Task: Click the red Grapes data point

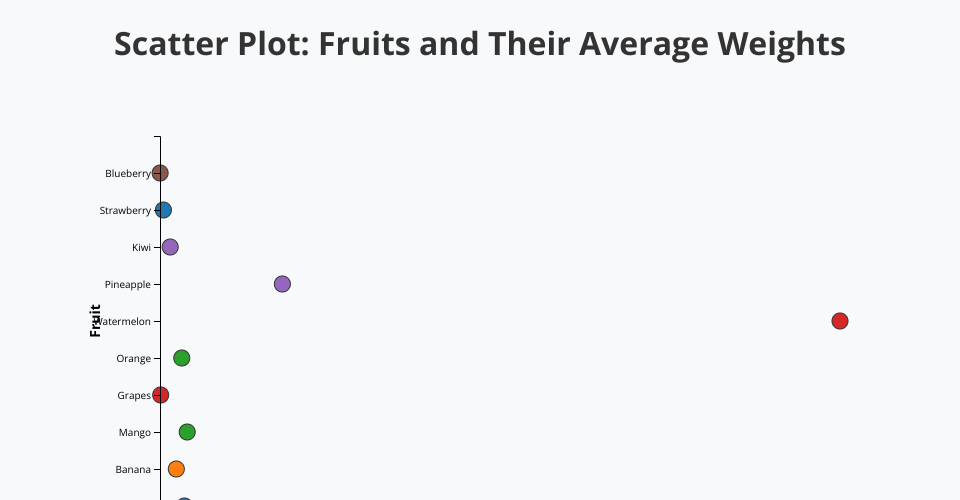Action: coord(161,395)
